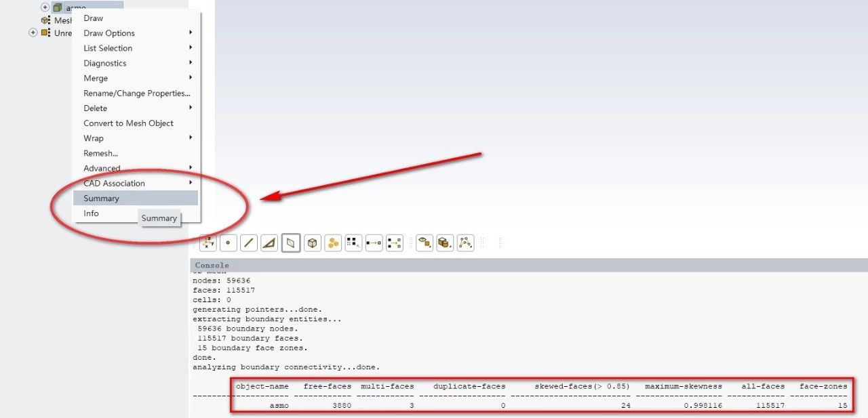
Task: Click 'analyzing boundary connectivity...done.' line
Action: point(286,367)
